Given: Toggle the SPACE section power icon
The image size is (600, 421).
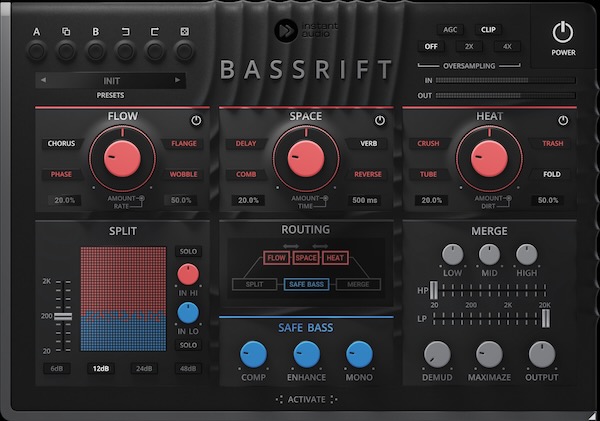Looking at the screenshot, I should tap(380, 121).
